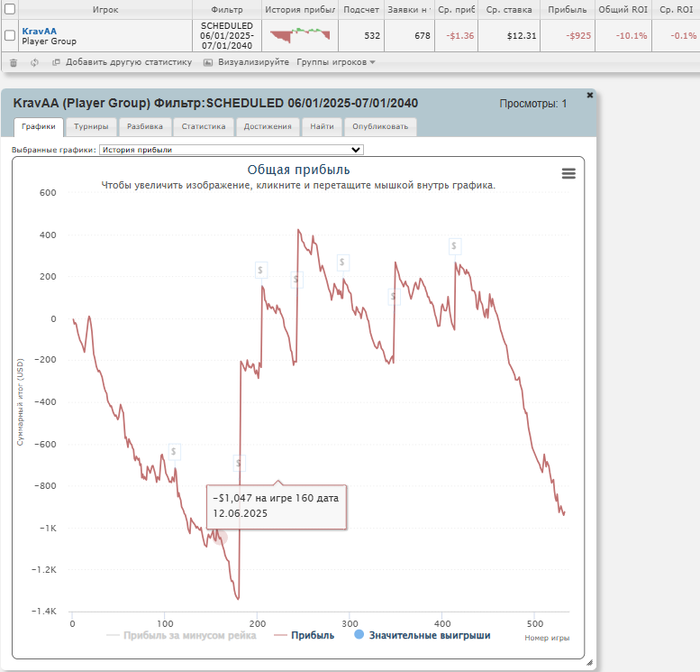The image size is (700, 672).
Task: Open the Выбранные графики dropdown
Action: pos(231,150)
